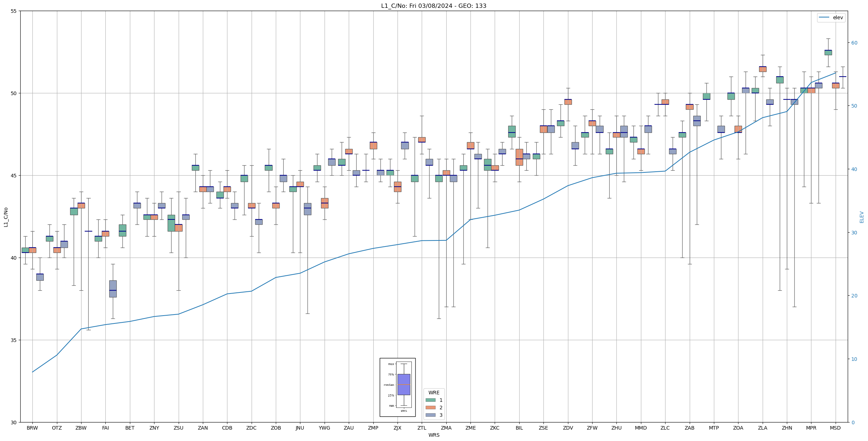
Task: Click the ZMA station tick label
Action: click(x=446, y=428)
